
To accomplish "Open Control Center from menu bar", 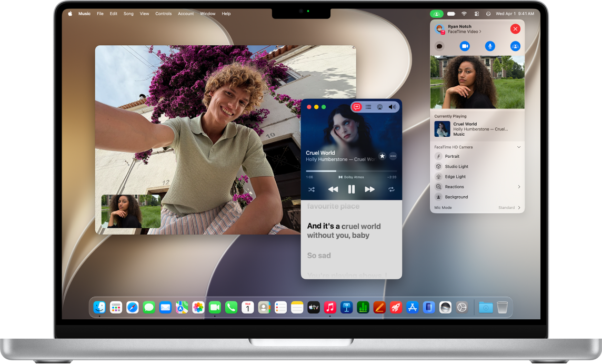I will (x=476, y=14).
